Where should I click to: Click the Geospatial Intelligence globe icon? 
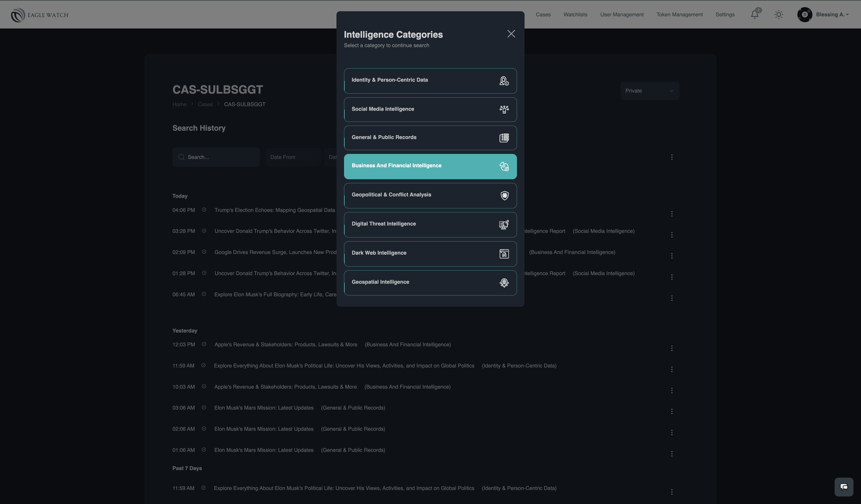504,283
